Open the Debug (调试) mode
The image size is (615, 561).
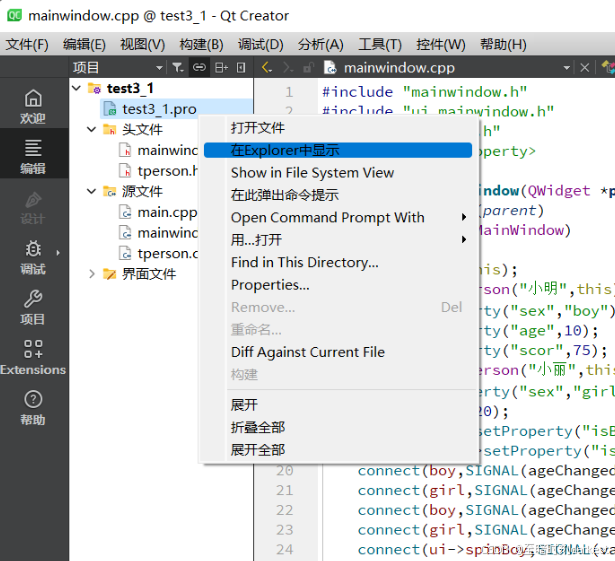click(33, 257)
